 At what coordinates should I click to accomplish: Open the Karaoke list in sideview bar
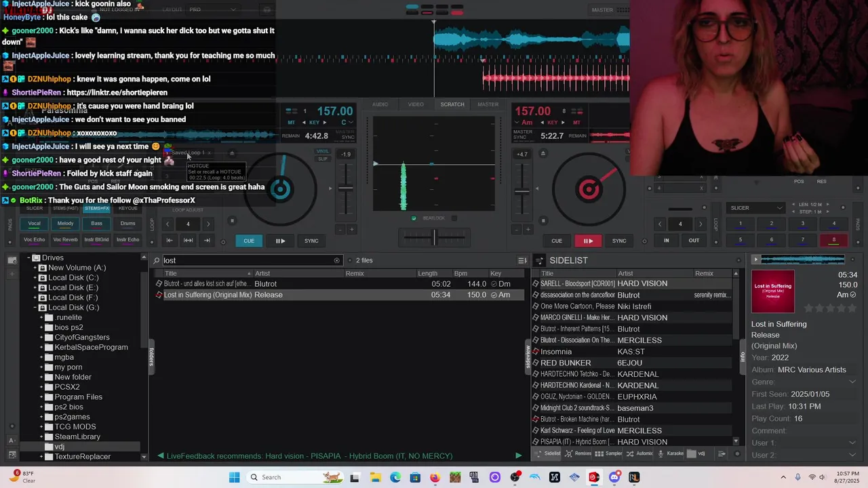pos(669,453)
